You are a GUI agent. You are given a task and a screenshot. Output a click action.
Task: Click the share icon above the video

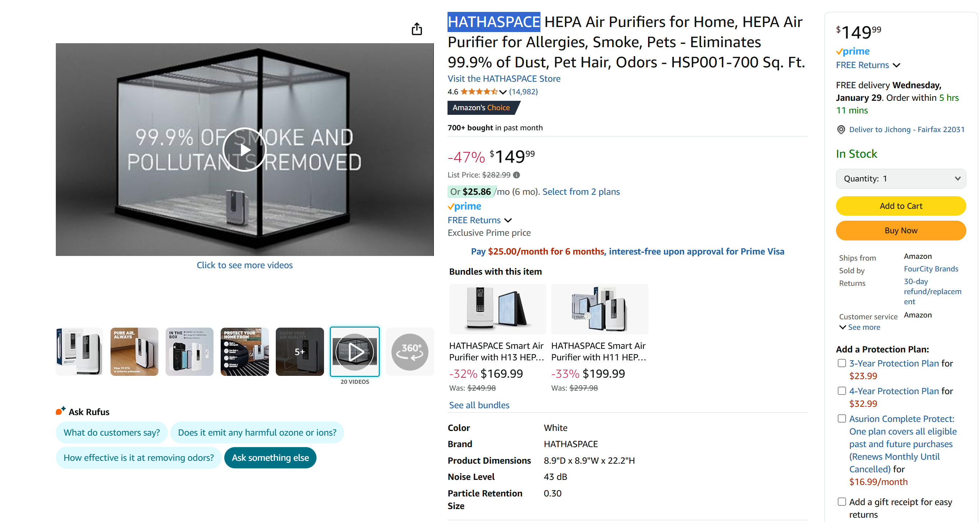pyautogui.click(x=417, y=29)
